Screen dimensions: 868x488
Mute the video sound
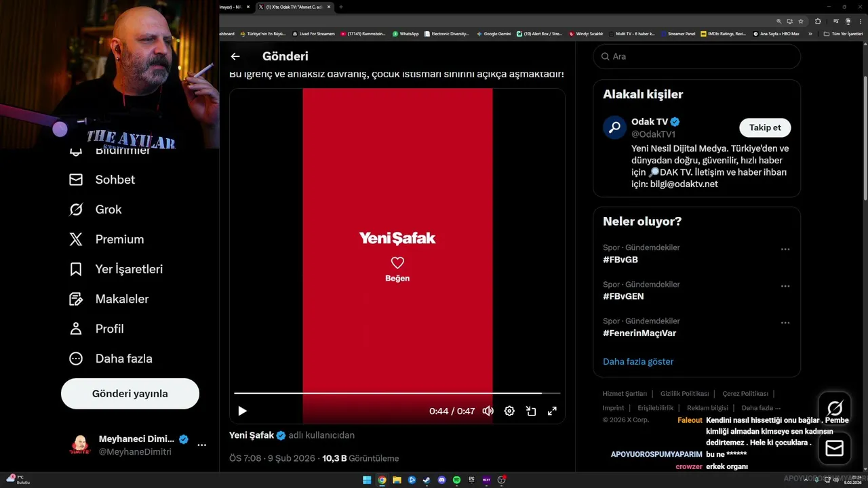[488, 411]
